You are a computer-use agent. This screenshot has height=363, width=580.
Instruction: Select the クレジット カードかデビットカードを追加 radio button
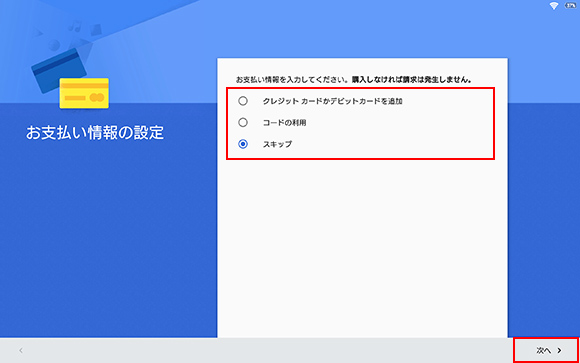pos(243,101)
